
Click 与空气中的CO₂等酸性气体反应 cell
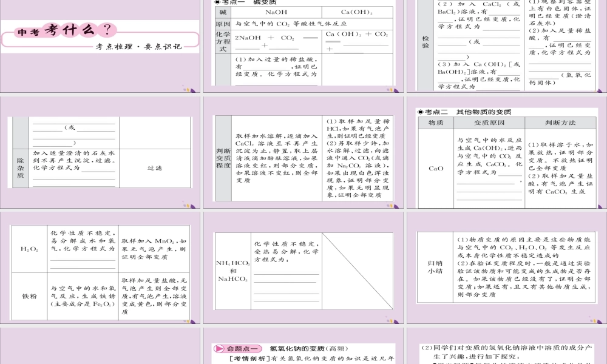click(x=291, y=24)
